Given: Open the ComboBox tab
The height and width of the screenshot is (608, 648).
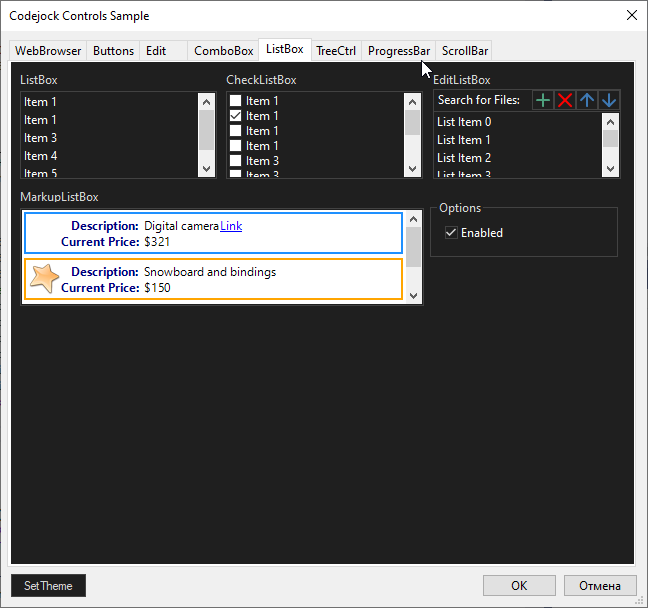Looking at the screenshot, I should coord(223,51).
